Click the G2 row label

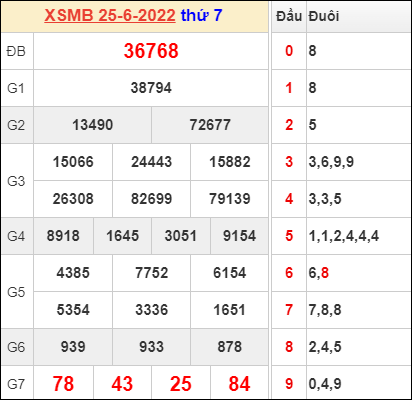16,125
